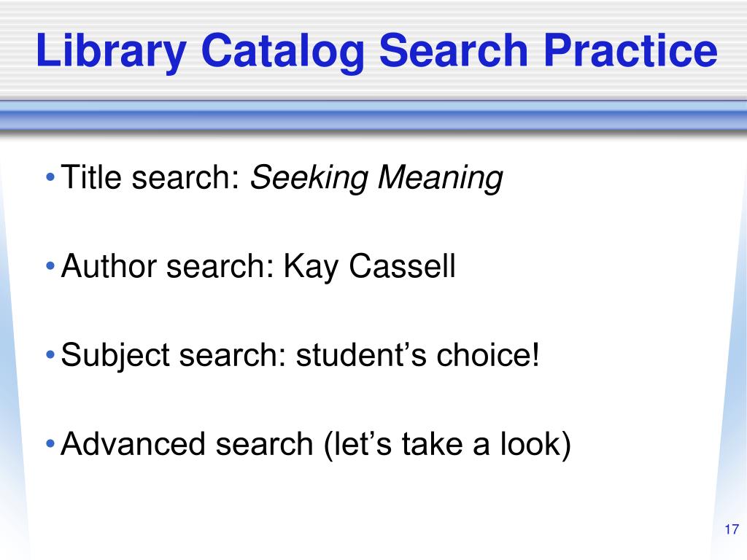Click the slide title Library Catalog Search Practice
The image size is (747, 560).
click(x=376, y=51)
